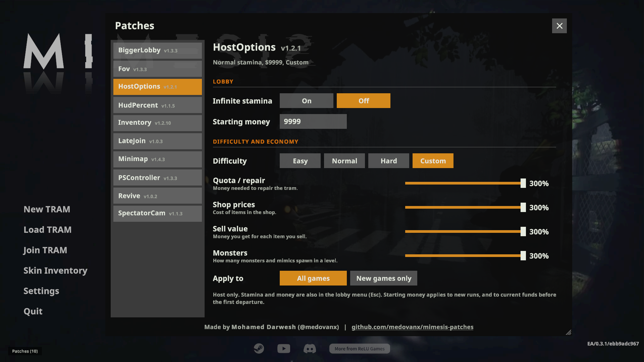Select the Fov patch
644x362 pixels.
coord(157,69)
